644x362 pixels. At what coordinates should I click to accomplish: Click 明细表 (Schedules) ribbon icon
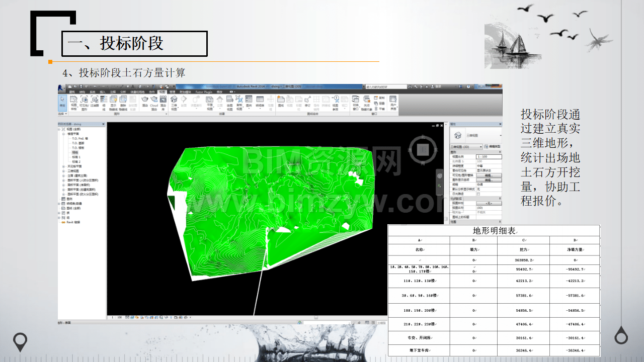pos(260,102)
